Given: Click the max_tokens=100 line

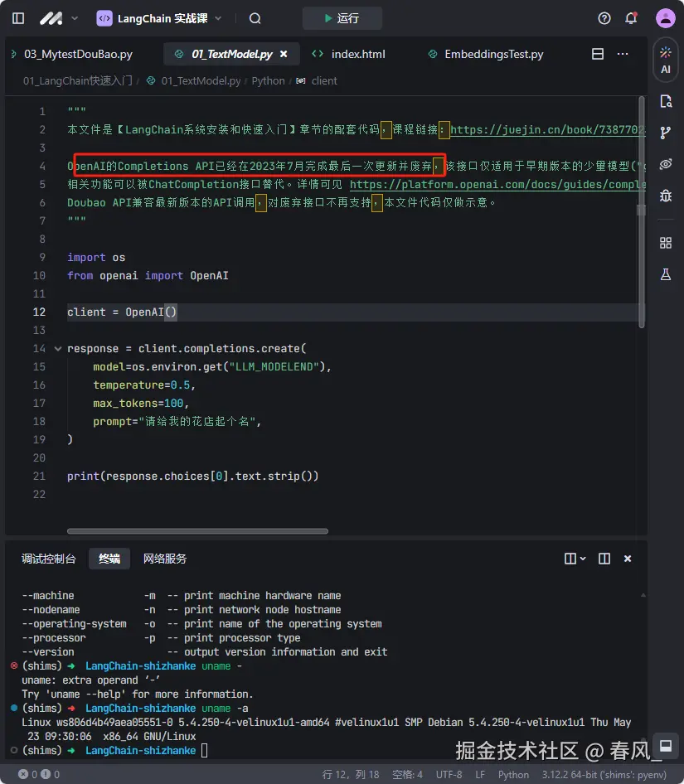Looking at the screenshot, I should pos(141,403).
